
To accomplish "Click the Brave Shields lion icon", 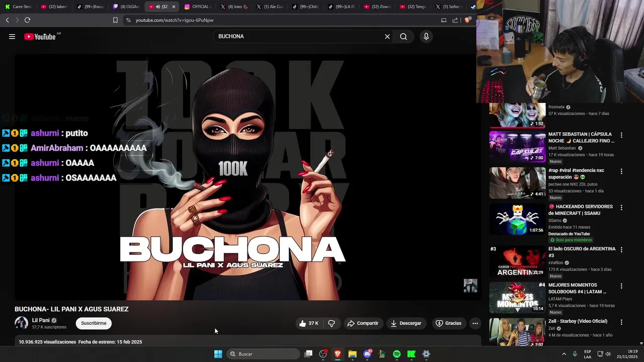I will pos(467,20).
